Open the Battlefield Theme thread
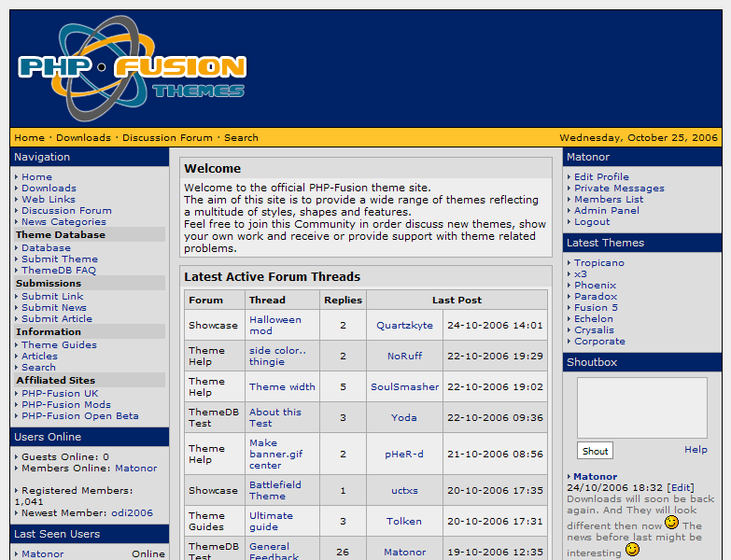 275,490
